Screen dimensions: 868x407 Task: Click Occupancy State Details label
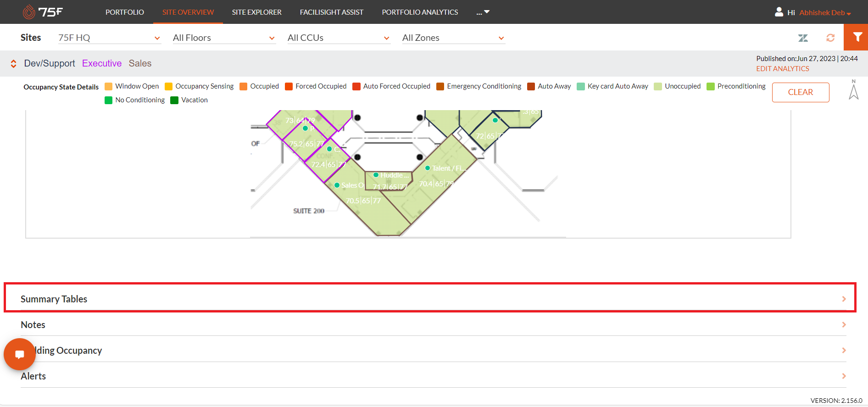(x=61, y=87)
